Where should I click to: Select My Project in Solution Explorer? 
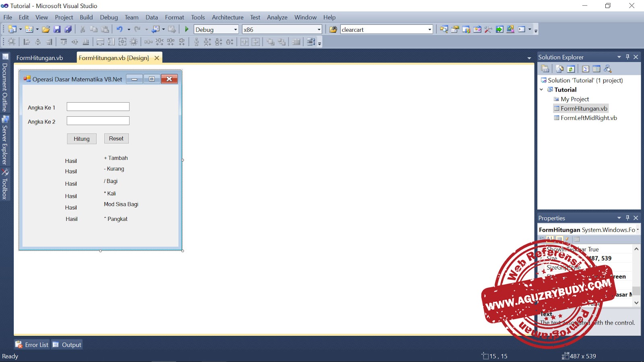574,99
